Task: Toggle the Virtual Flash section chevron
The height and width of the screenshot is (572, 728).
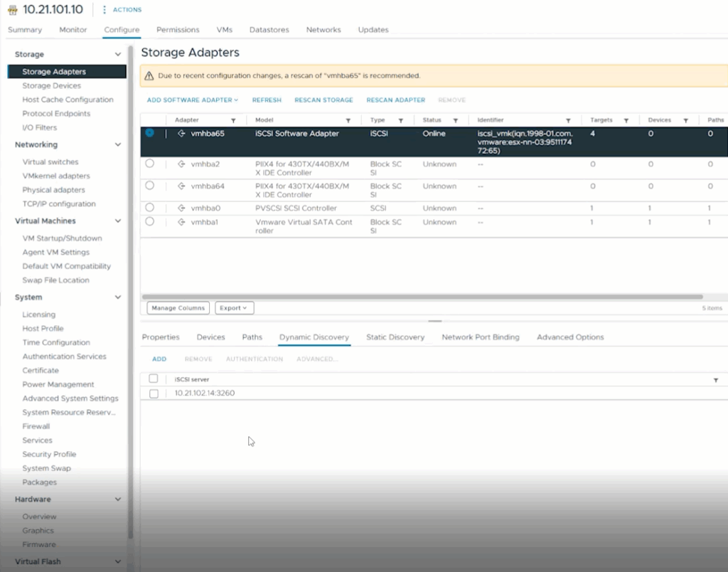Action: tap(118, 561)
